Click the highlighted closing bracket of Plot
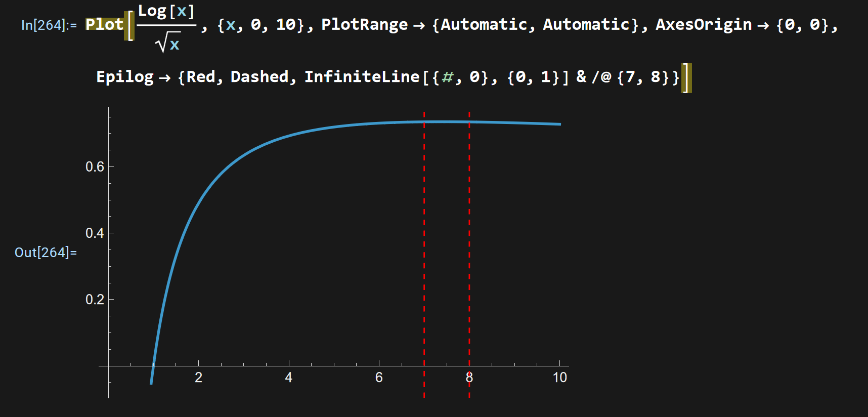The width and height of the screenshot is (868, 417). [x=686, y=77]
